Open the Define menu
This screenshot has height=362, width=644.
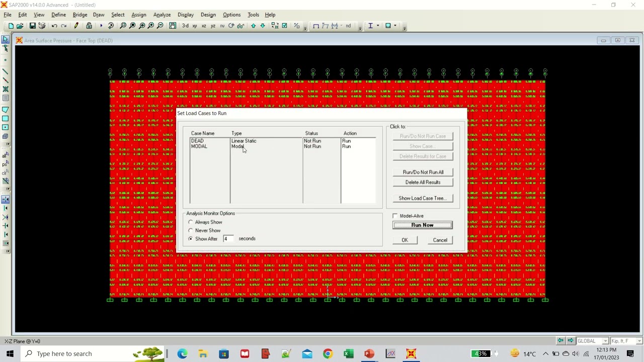(x=58, y=15)
